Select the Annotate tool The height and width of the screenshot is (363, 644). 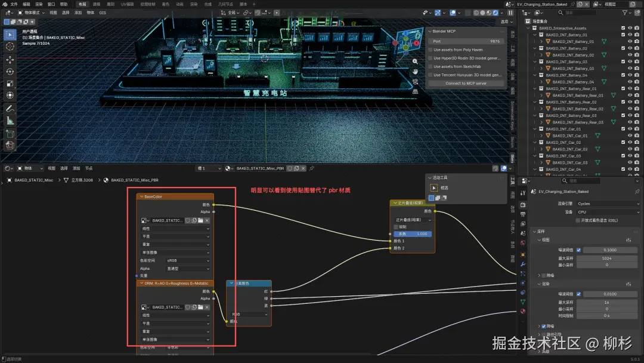10,109
